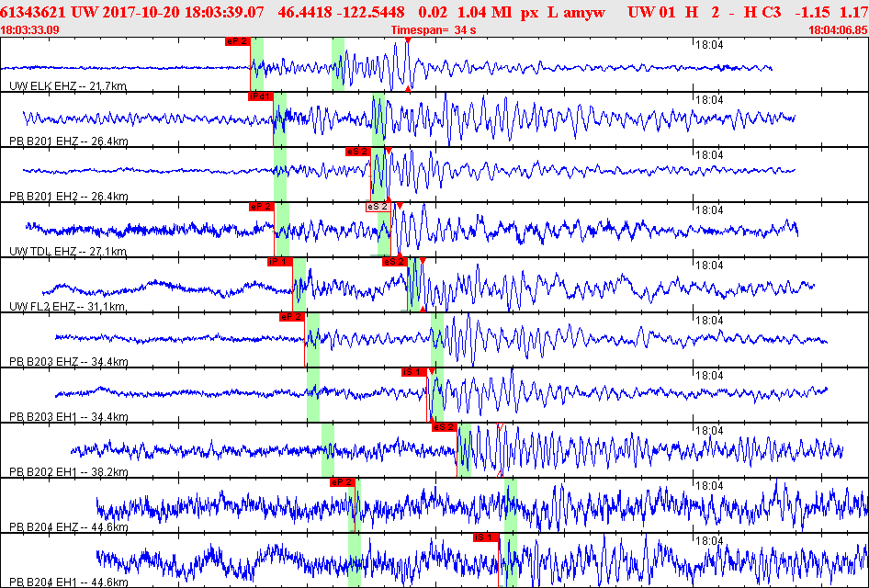Click the 18:04:06.85 end time label
Image resolution: width=869 pixels, height=588 pixels.
click(837, 30)
